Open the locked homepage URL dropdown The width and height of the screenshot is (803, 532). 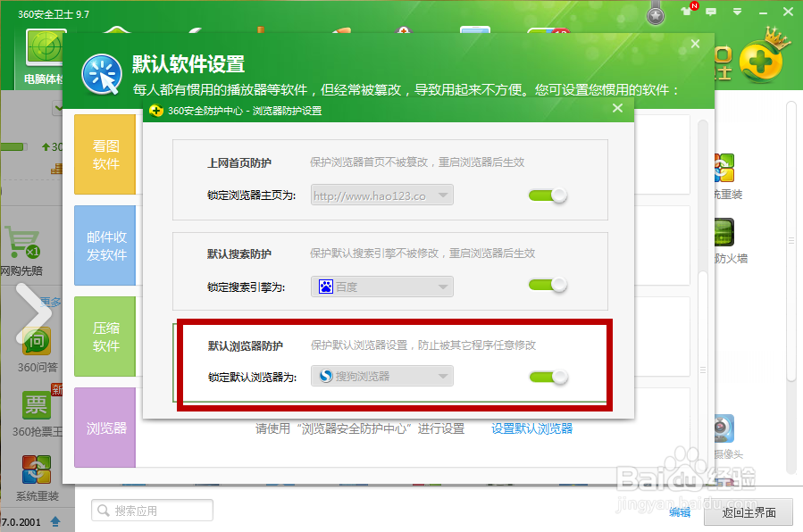(382, 195)
